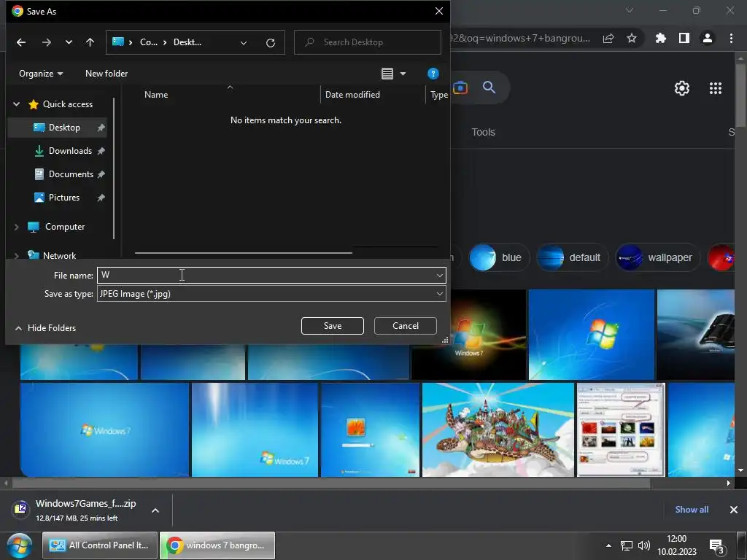This screenshot has height=560, width=747.
Task: Create a New folder
Action: (107, 74)
